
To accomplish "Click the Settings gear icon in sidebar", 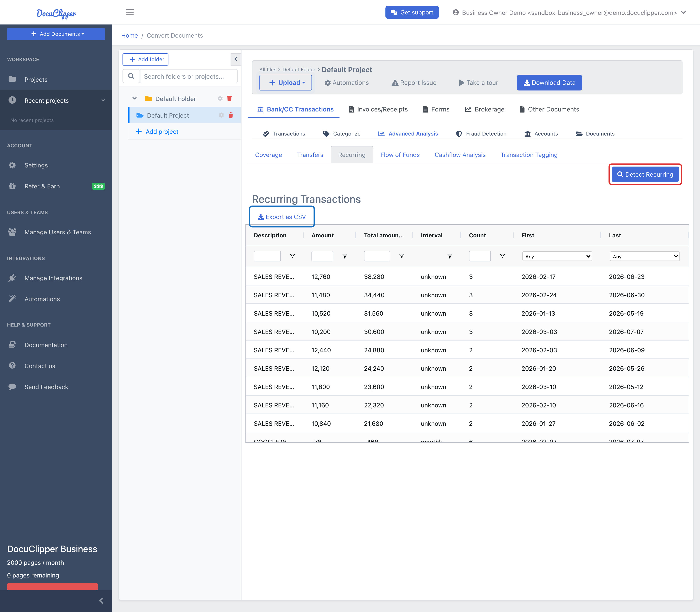I will (12, 165).
